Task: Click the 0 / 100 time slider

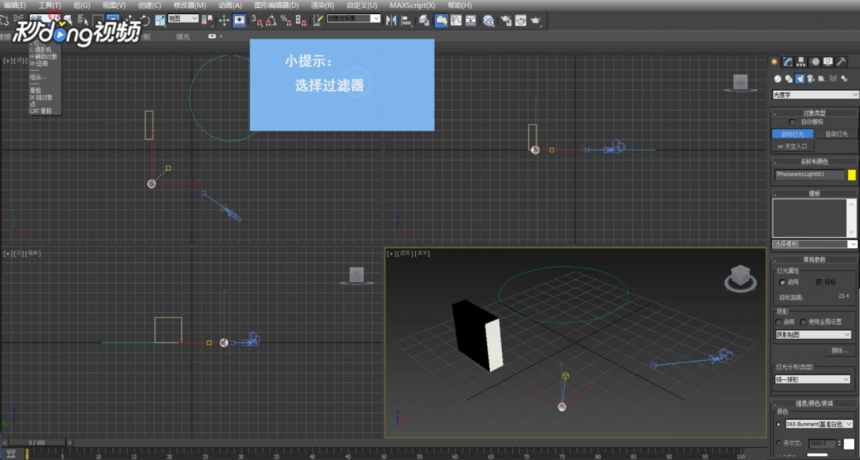Action: (37, 442)
